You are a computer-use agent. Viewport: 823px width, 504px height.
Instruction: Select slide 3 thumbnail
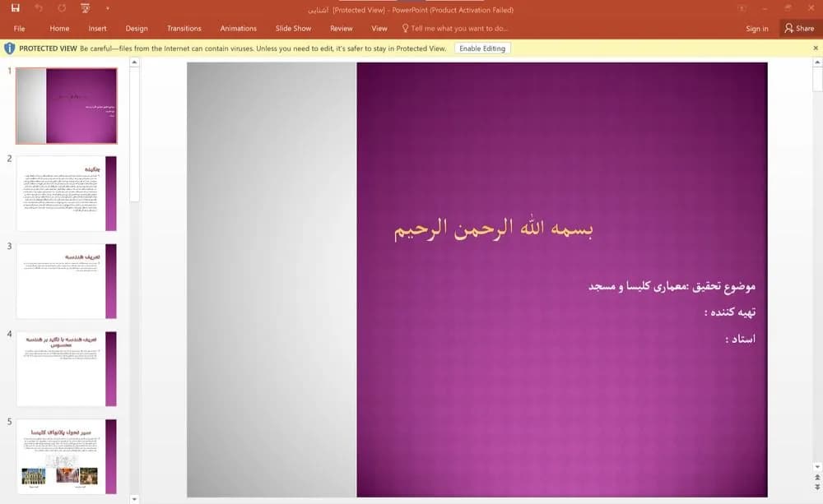tap(67, 281)
